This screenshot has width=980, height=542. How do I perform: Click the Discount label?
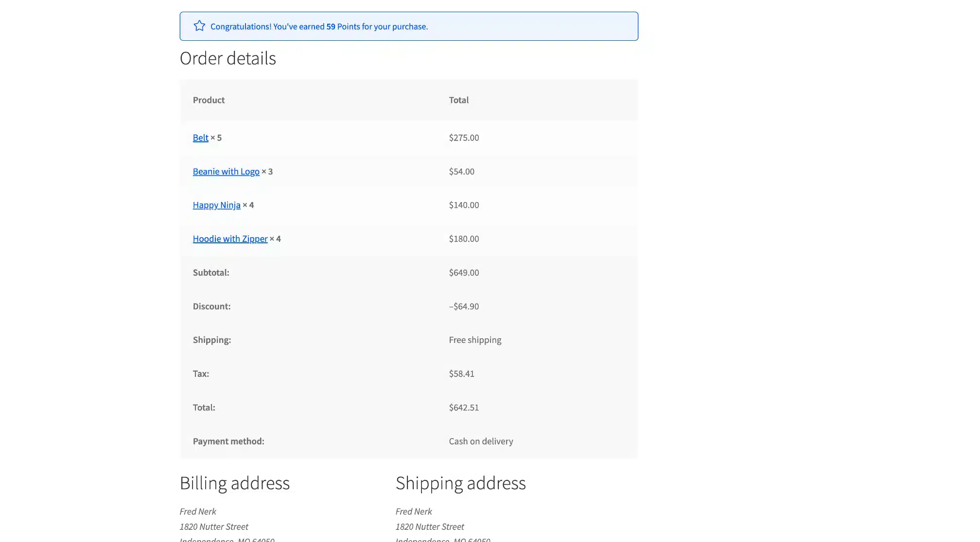click(x=211, y=306)
